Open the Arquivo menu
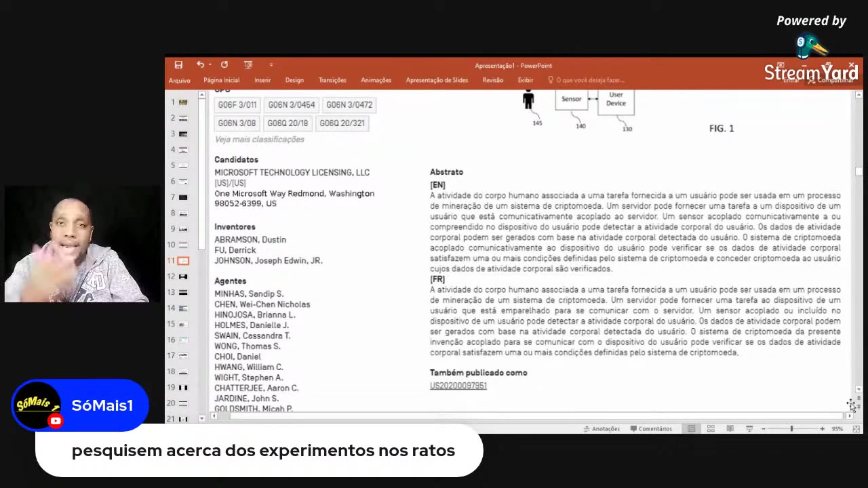 click(x=180, y=80)
